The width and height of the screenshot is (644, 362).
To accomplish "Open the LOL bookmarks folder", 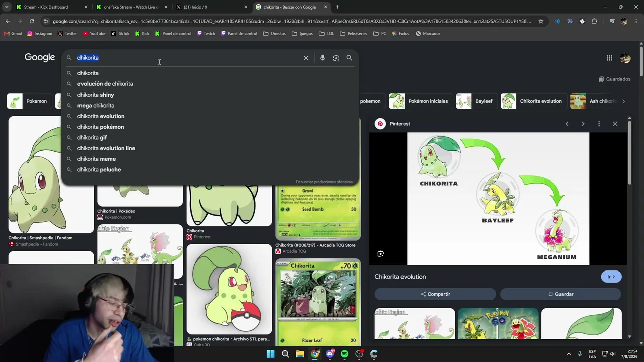I will click(x=327, y=34).
